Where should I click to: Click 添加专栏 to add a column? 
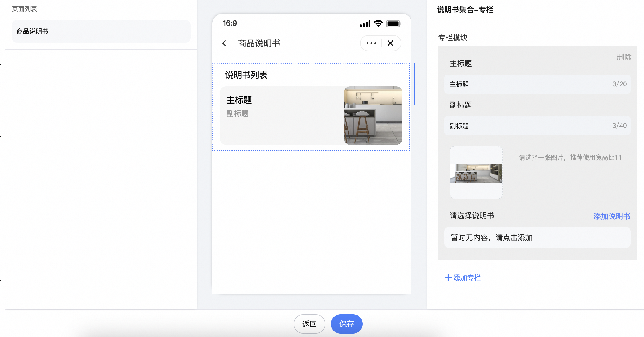[x=463, y=278]
